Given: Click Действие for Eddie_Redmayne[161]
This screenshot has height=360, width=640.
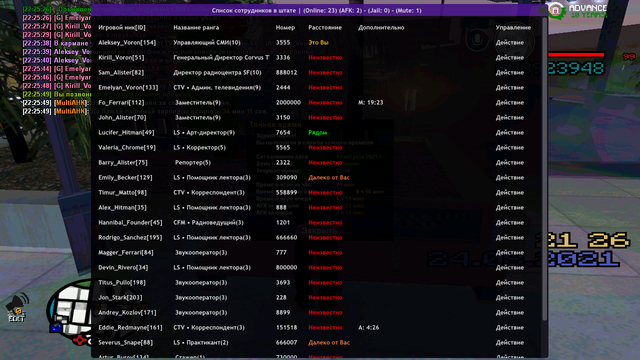Looking at the screenshot, I should (x=509, y=327).
